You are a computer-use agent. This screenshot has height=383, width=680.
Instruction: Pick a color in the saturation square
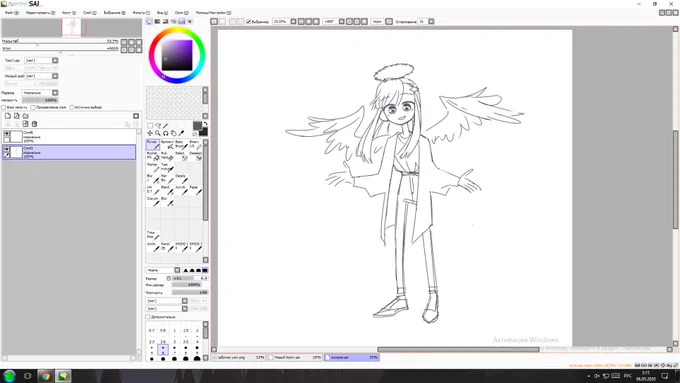[x=177, y=55]
